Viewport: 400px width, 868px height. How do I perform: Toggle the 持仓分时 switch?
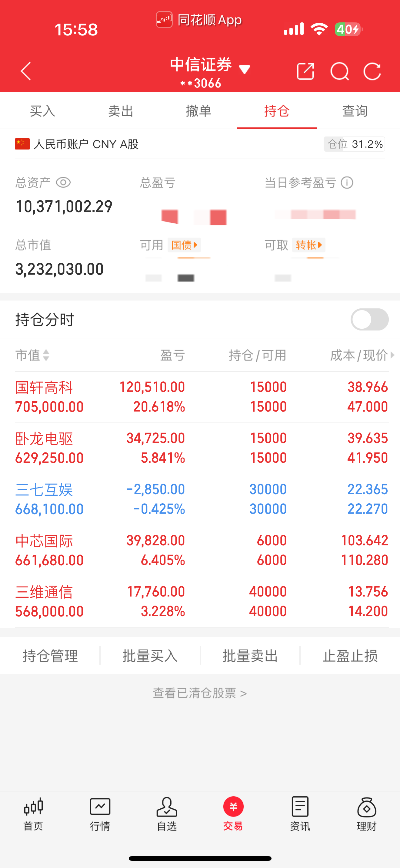(369, 319)
